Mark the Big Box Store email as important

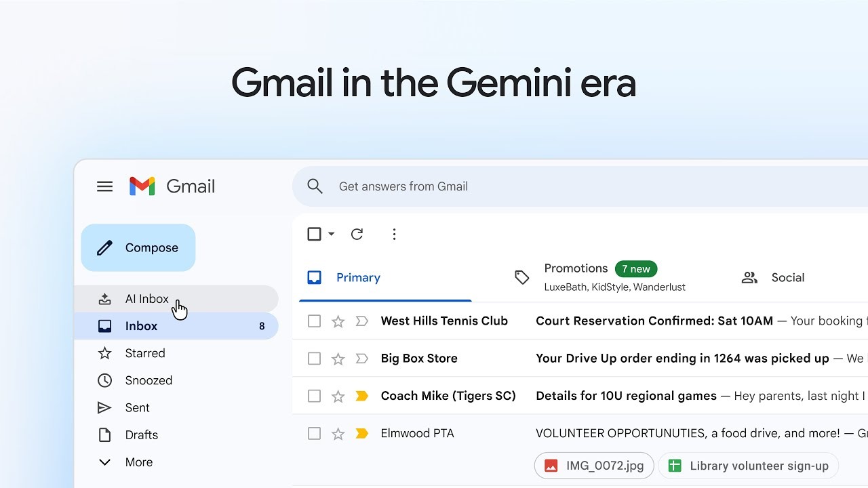tap(362, 359)
